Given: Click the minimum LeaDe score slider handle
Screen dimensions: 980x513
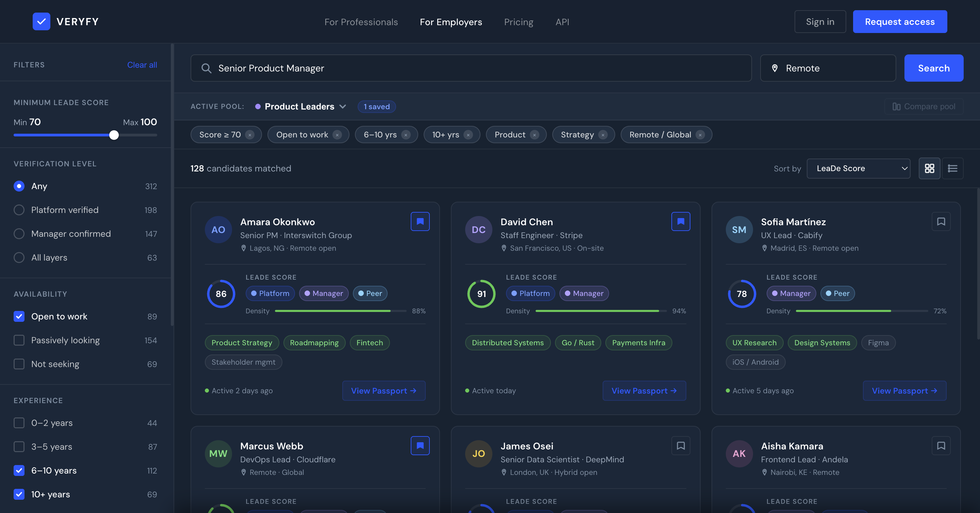Looking at the screenshot, I should point(114,135).
